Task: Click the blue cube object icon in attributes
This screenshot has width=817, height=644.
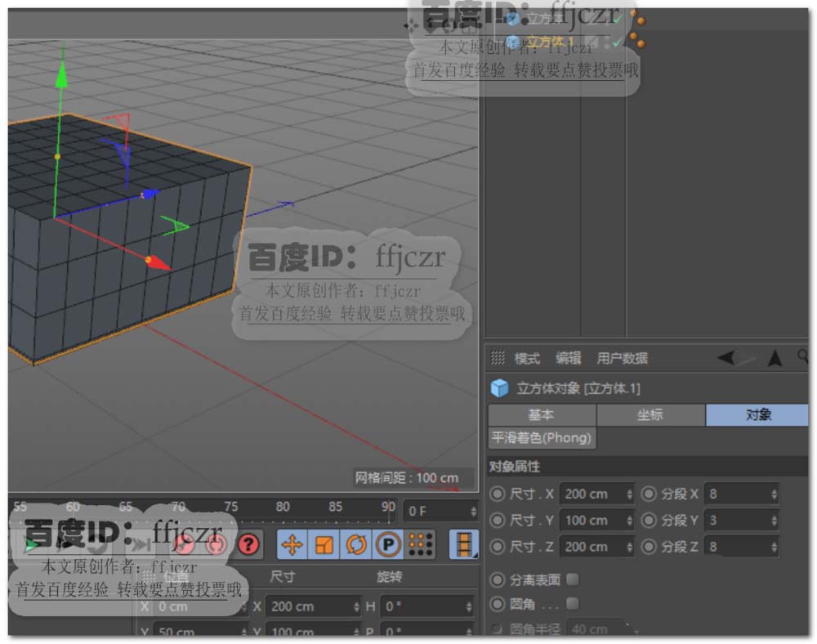Action: [500, 388]
